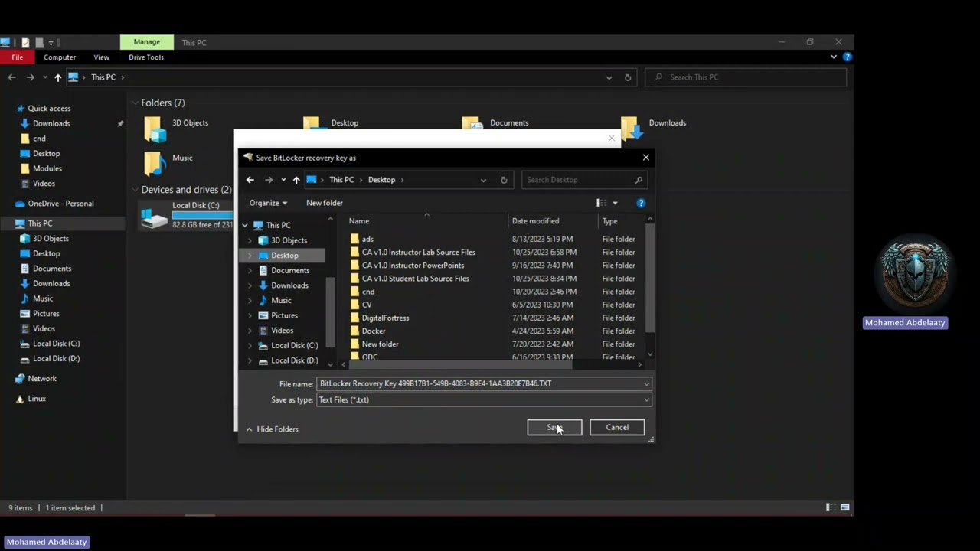The height and width of the screenshot is (551, 980).
Task: Click Search This PC box
Action: point(746,77)
